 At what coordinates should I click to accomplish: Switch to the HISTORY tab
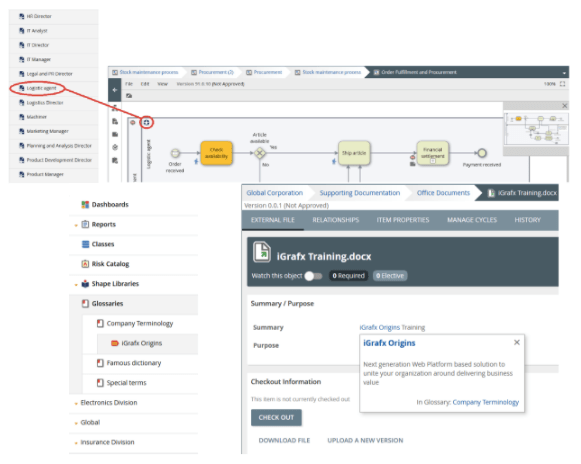[x=527, y=220]
